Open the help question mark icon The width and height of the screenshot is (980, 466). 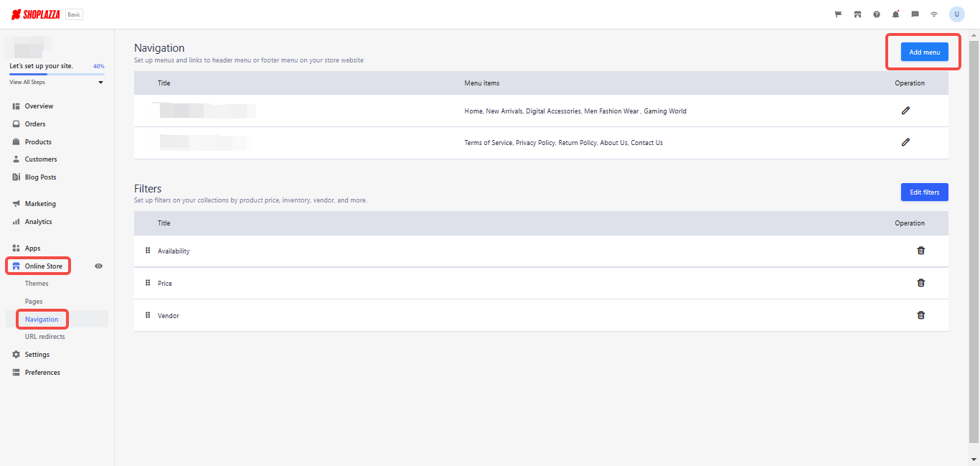877,14
